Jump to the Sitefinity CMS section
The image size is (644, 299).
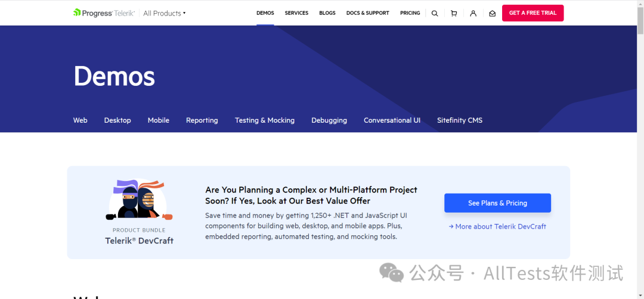tap(460, 120)
